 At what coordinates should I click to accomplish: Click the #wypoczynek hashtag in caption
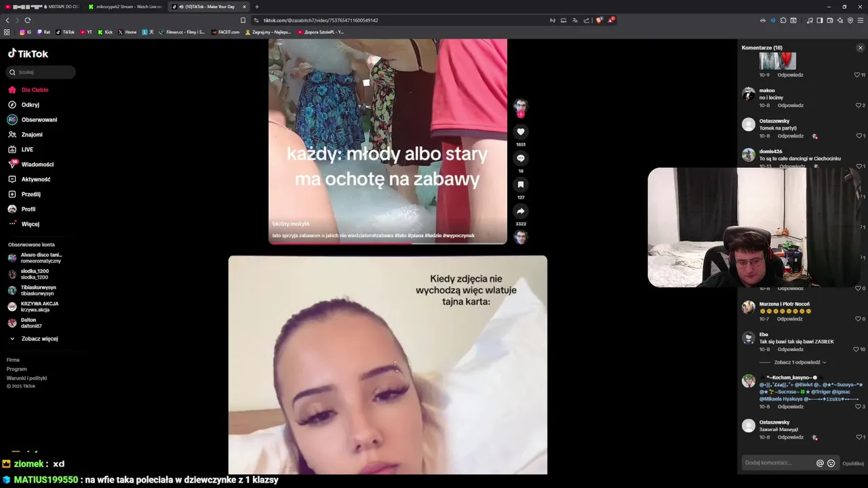click(459, 235)
